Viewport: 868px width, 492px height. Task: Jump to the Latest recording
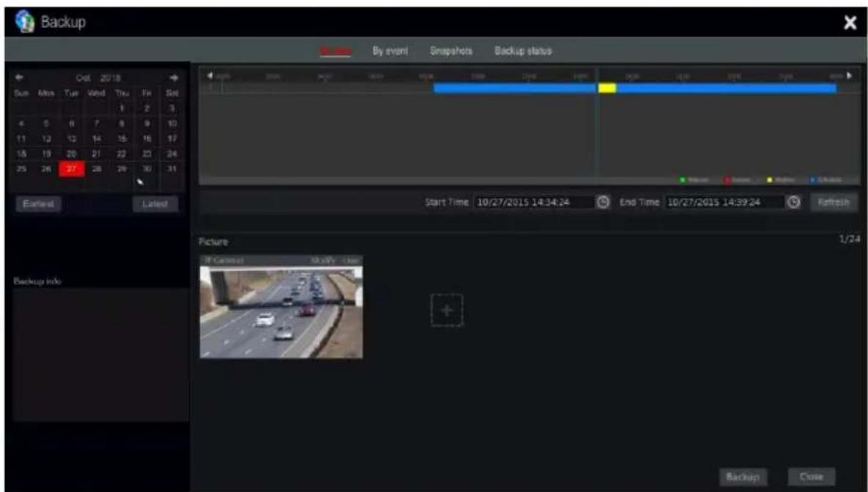(x=155, y=203)
